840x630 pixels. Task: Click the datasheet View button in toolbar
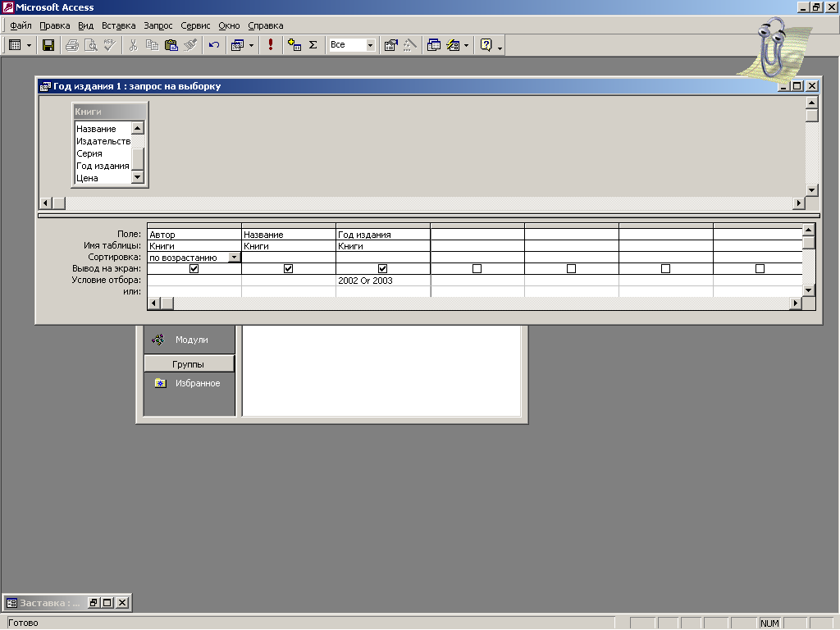point(15,45)
